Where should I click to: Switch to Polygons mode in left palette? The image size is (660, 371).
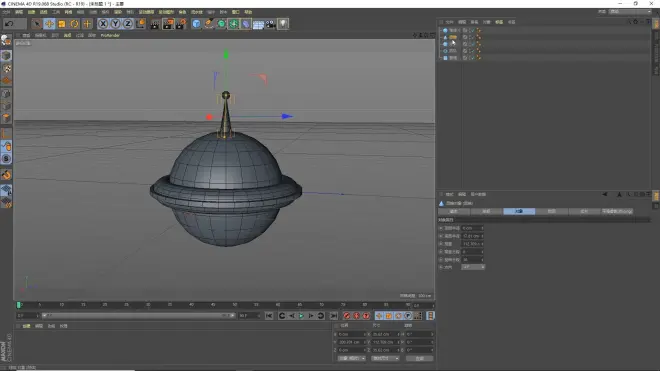pos(6,118)
